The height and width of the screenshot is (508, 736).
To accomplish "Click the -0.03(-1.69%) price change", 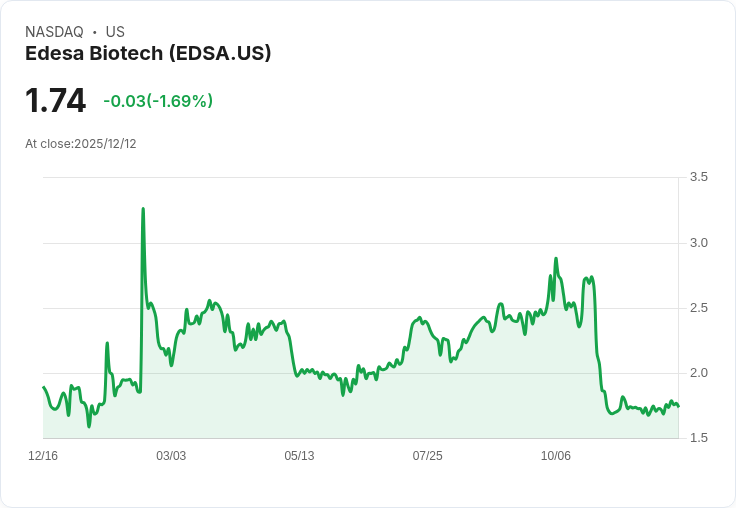I will [158, 101].
